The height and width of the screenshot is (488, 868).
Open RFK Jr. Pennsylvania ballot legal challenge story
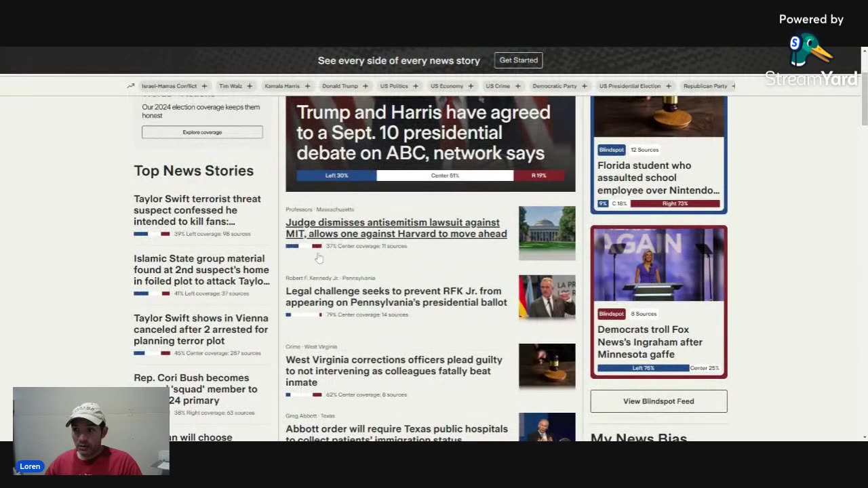coord(396,297)
